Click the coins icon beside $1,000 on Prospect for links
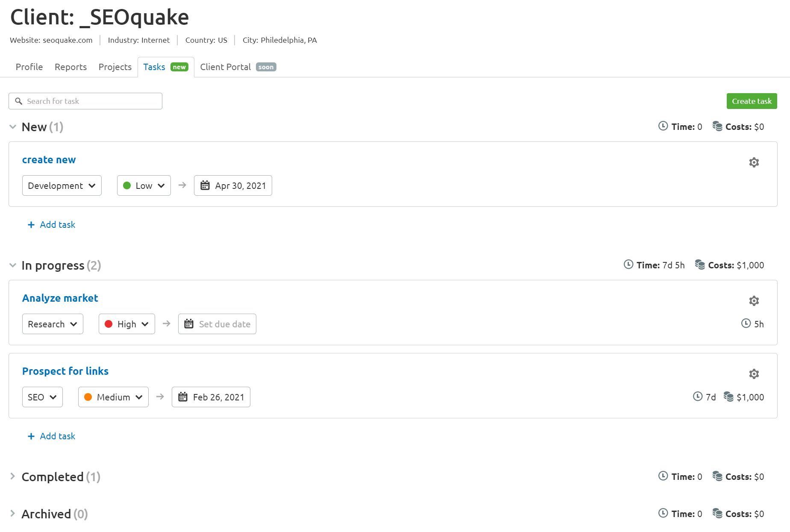790x532 pixels. point(729,397)
